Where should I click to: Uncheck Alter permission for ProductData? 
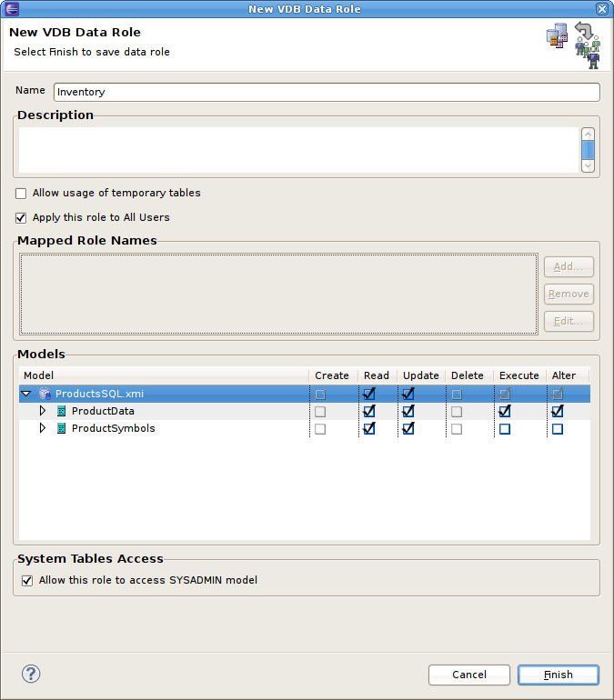coord(558,412)
